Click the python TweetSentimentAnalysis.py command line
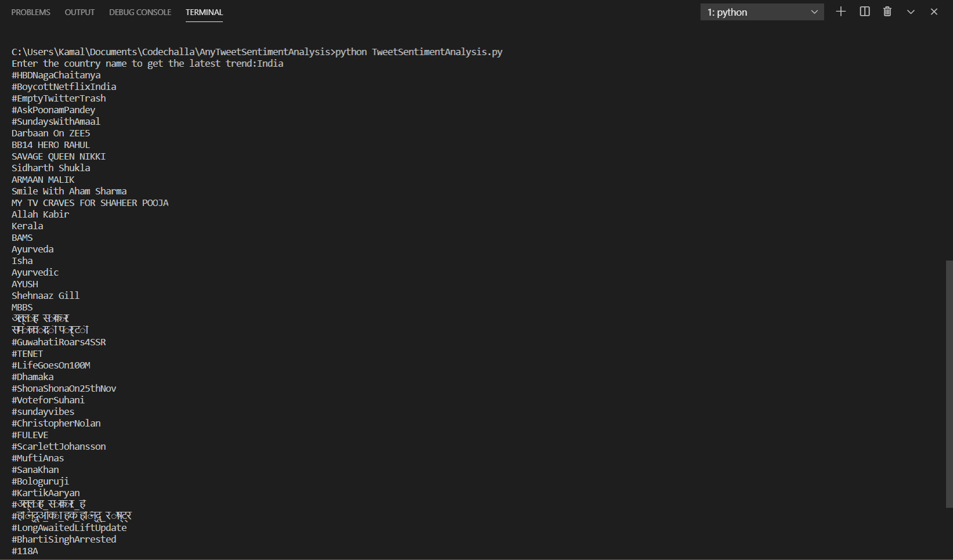The image size is (953, 560). click(257, 52)
